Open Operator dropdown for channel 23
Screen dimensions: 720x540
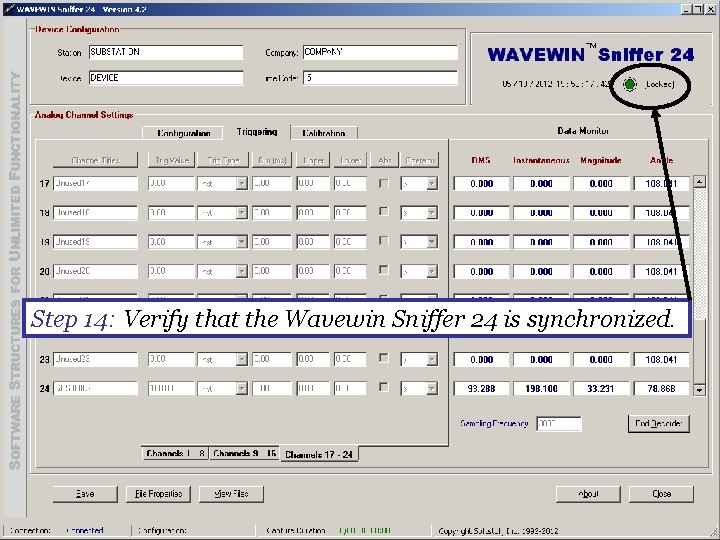tap(432, 359)
